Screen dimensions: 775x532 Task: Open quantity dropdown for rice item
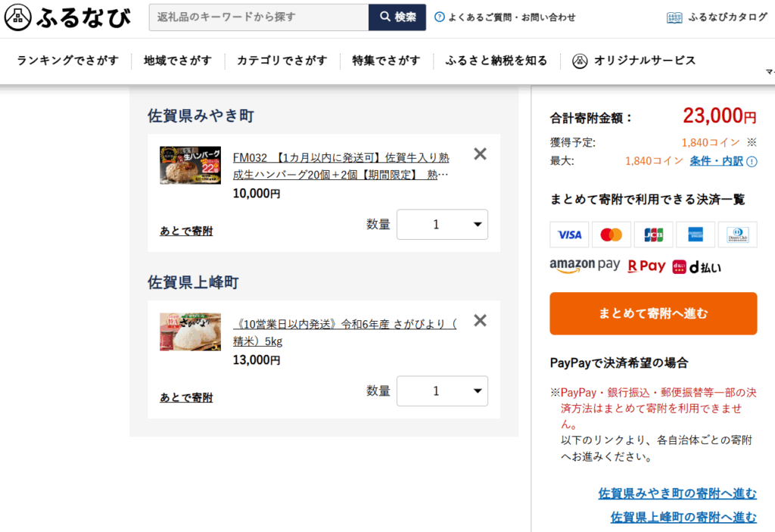click(442, 391)
